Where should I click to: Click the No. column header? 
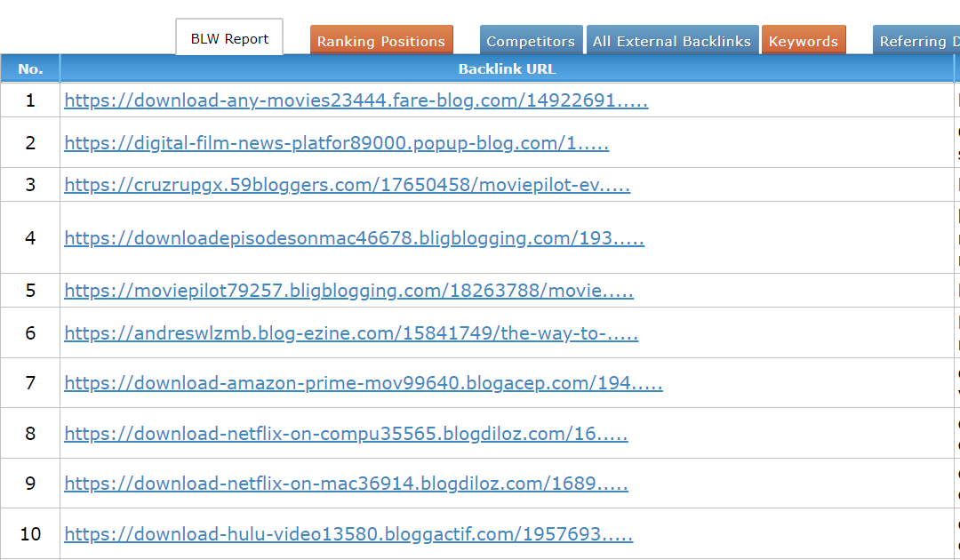point(30,68)
